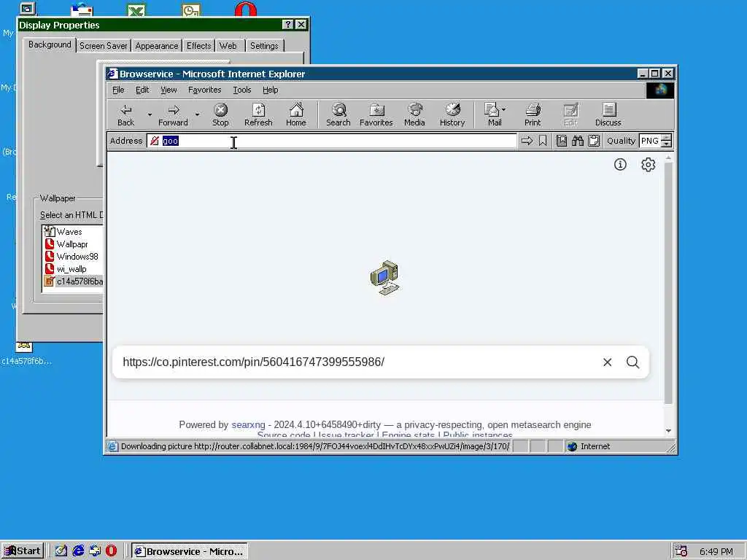Open the Outlook Express quick launch icon
747x560 pixels.
click(x=95, y=551)
